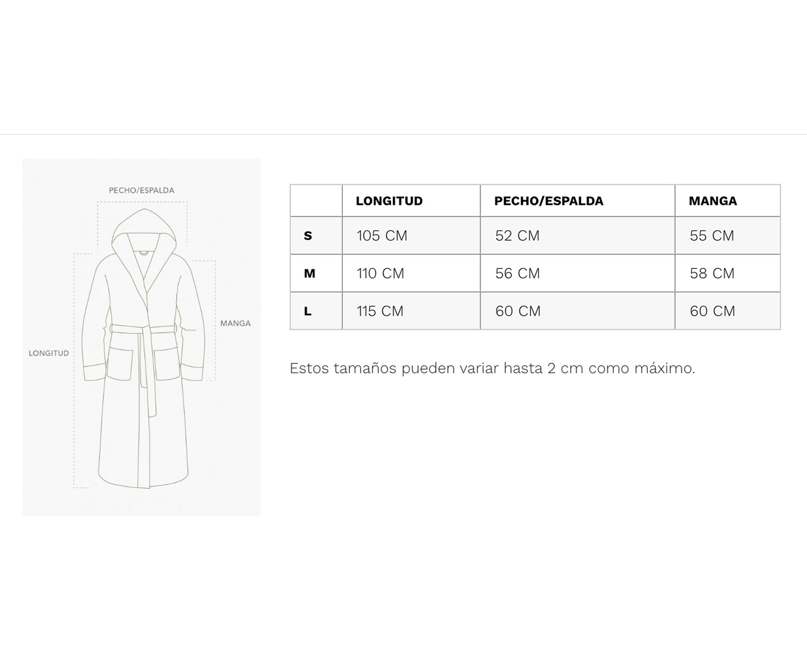Select the 105 CM length cell
The height and width of the screenshot is (672, 807).
pyautogui.click(x=382, y=235)
